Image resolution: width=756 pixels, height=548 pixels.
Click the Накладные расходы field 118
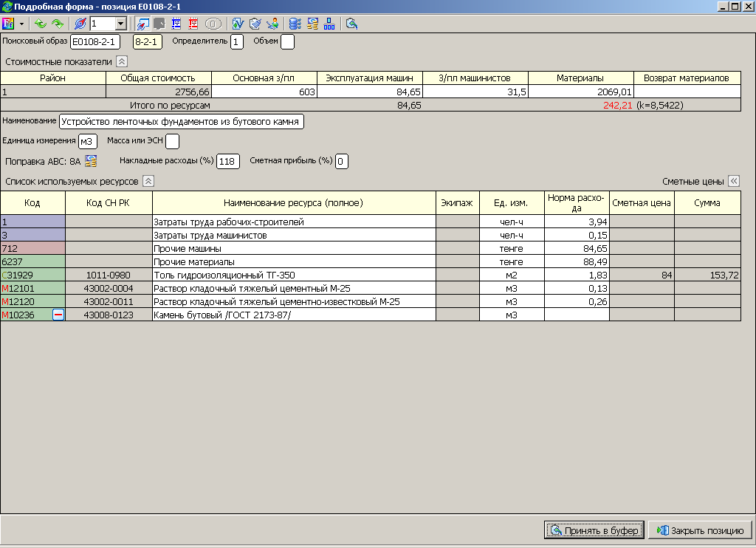click(x=228, y=161)
